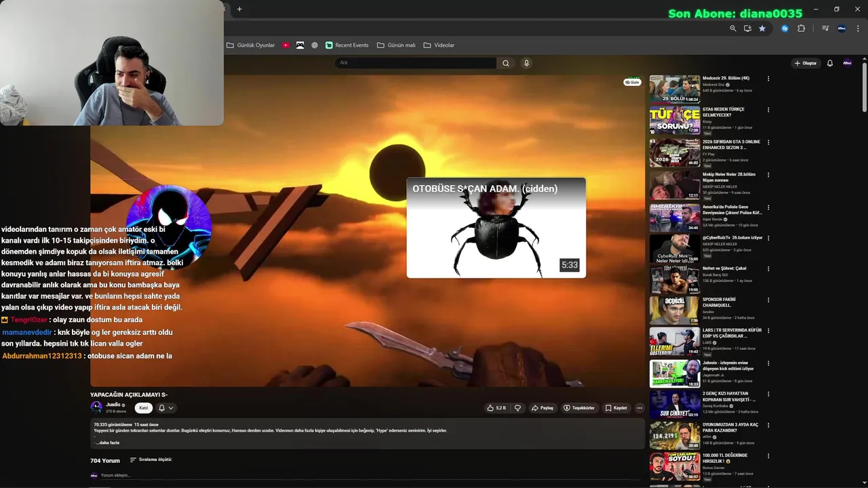
Task: Open the new browser tab plus button
Action: click(239, 9)
